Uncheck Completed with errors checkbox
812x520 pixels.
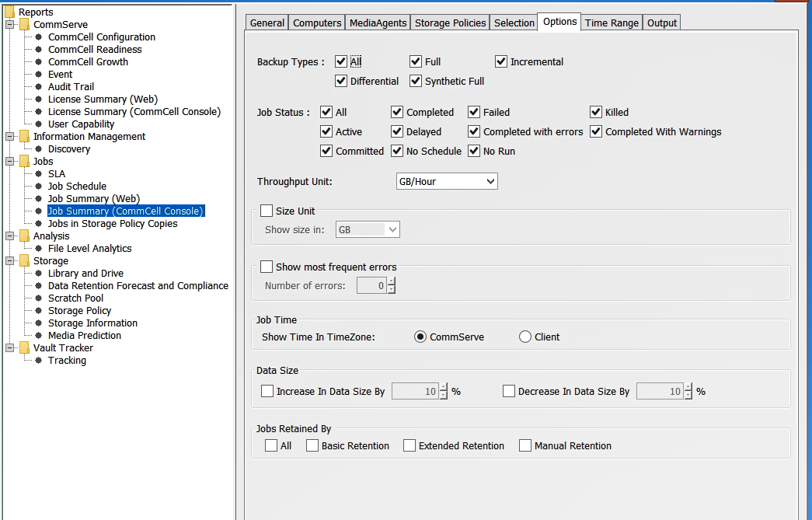[x=474, y=131]
